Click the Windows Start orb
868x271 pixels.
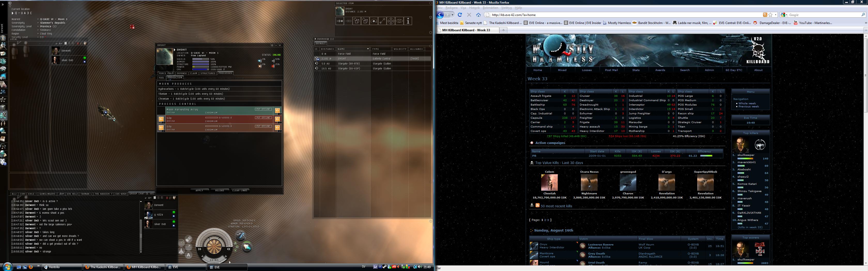(x=7, y=266)
